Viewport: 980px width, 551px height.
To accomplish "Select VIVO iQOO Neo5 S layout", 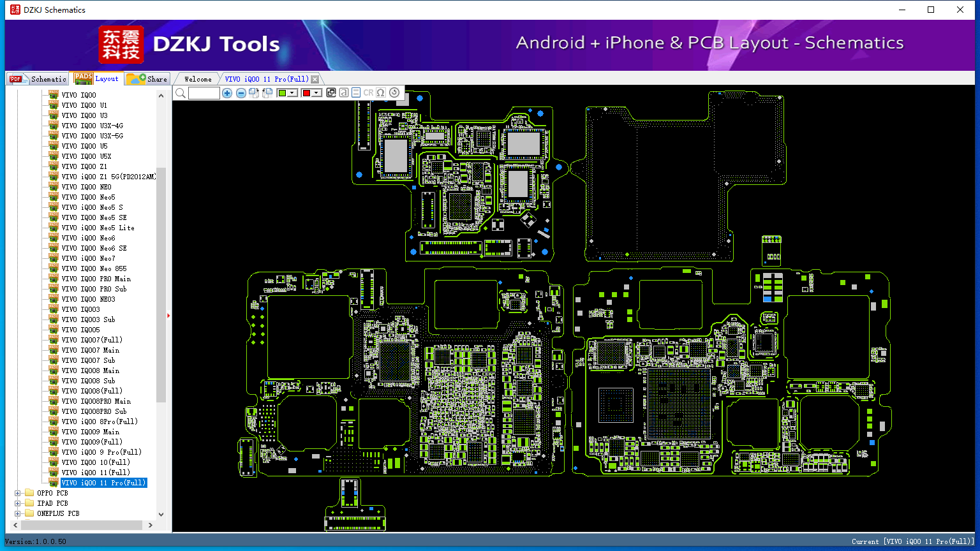I will point(92,207).
